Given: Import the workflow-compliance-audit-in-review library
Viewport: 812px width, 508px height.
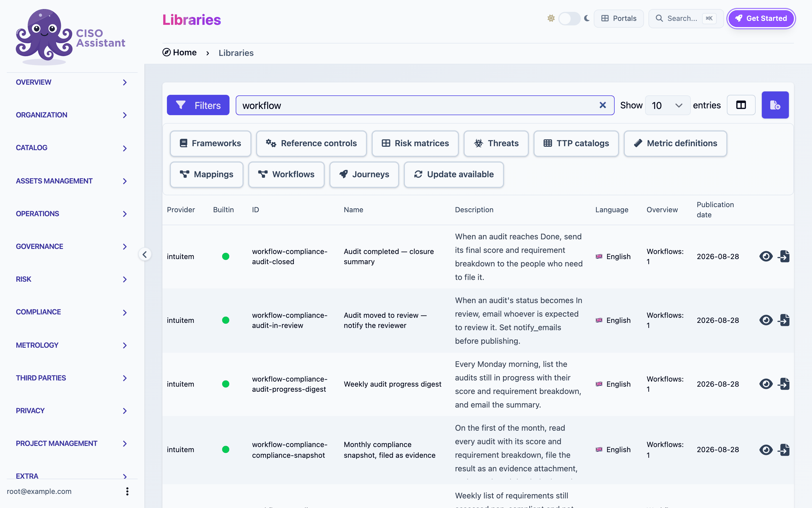Looking at the screenshot, I should pyautogui.click(x=784, y=320).
